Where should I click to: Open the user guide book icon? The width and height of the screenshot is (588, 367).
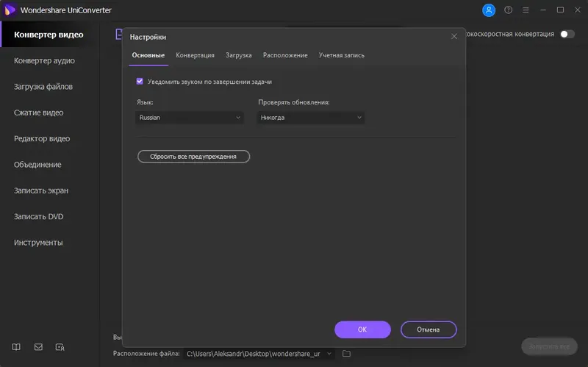point(17,346)
